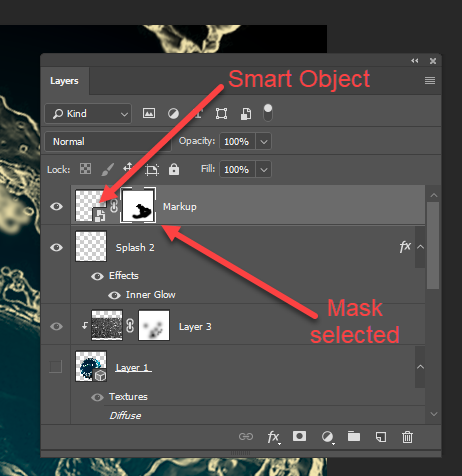Create a new group folder
The width and height of the screenshot is (462, 476).
point(354,436)
